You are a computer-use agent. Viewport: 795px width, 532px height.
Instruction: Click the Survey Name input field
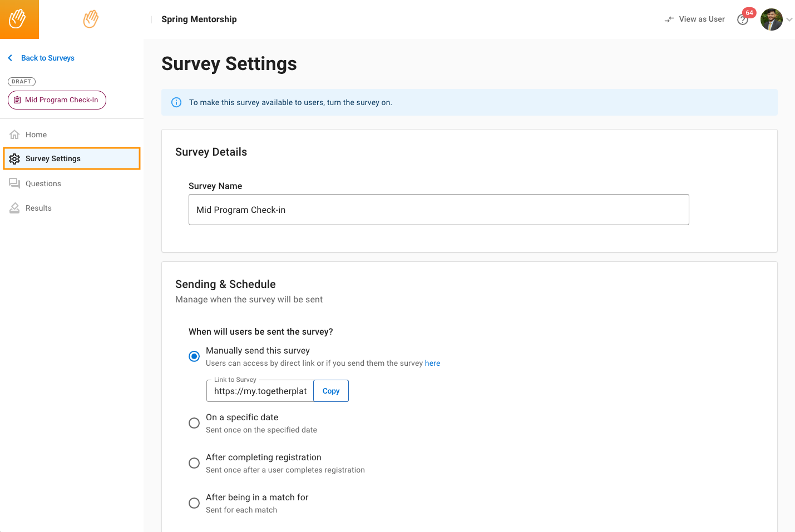pyautogui.click(x=438, y=210)
